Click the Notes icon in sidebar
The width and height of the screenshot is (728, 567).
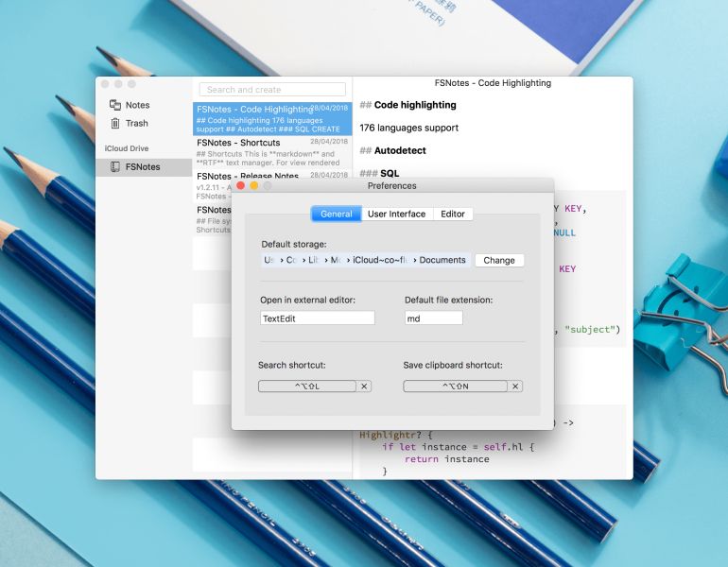[115, 105]
